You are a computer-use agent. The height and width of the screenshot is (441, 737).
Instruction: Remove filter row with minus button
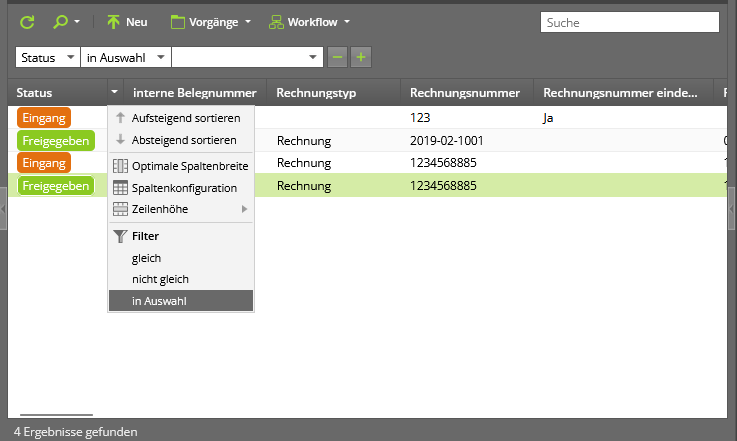337,57
